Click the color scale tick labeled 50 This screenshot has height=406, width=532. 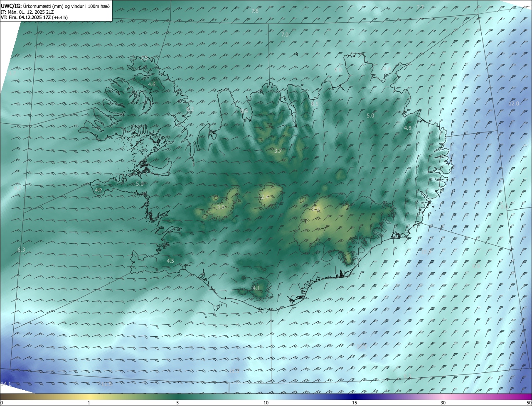point(529,403)
